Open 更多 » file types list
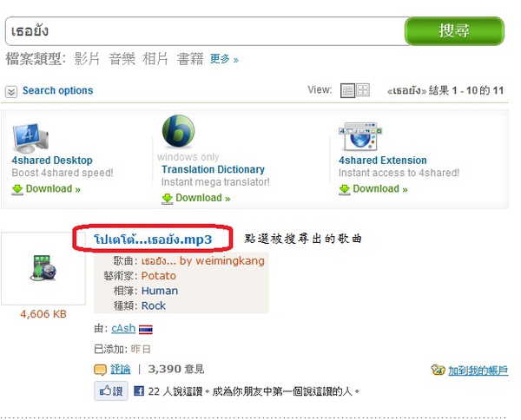Image resolution: width=521 pixels, height=420 pixels. coord(224,59)
